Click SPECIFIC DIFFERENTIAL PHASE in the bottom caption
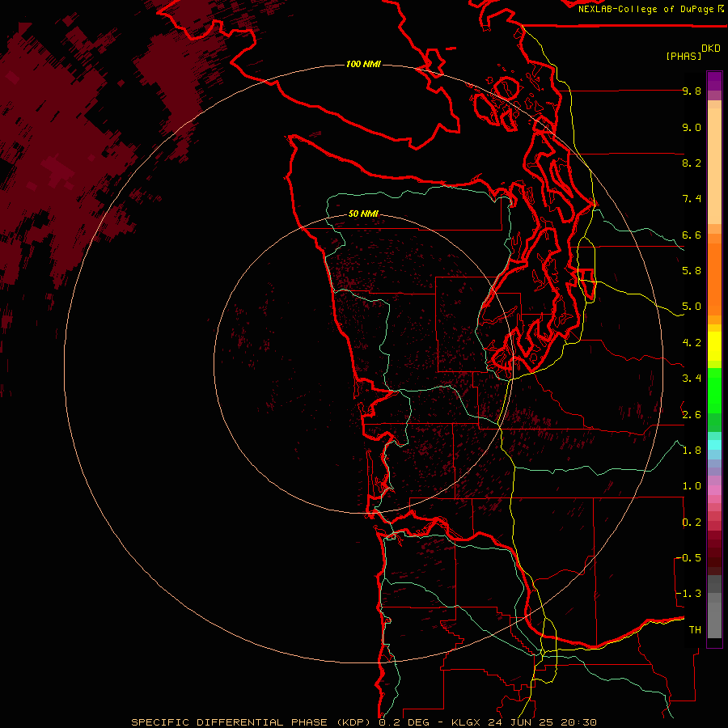Image resolution: width=728 pixels, height=728 pixels. [230, 722]
